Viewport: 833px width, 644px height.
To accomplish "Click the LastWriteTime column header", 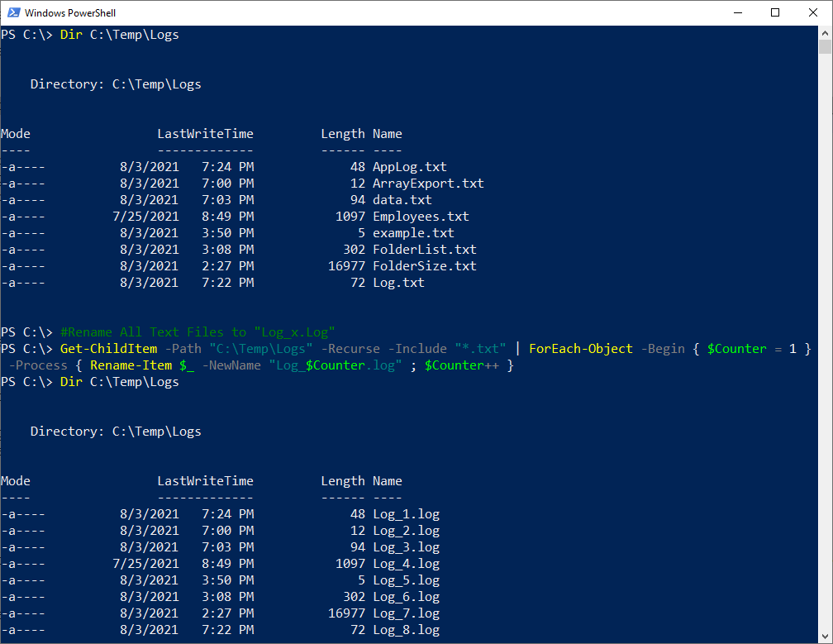I will (x=205, y=133).
